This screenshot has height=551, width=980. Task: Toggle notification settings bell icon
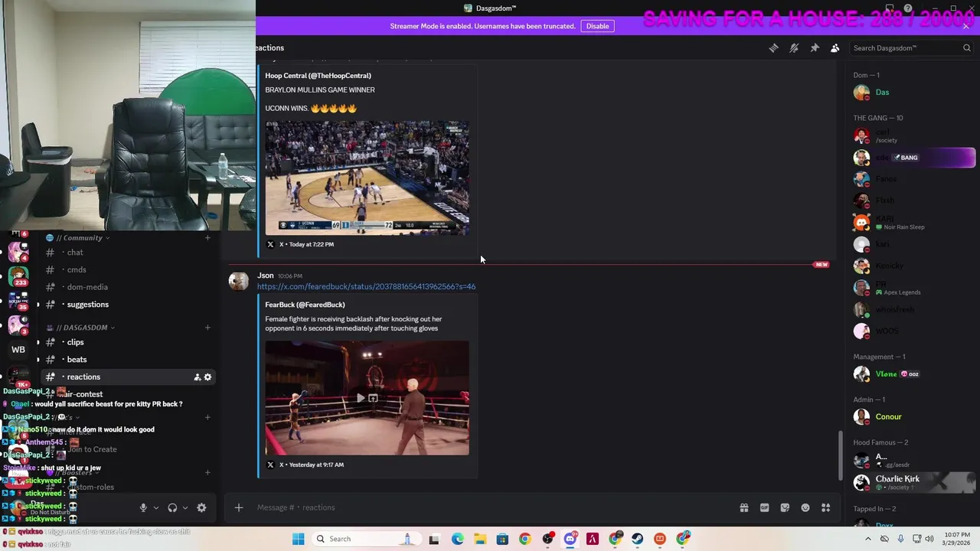pyautogui.click(x=794, y=48)
